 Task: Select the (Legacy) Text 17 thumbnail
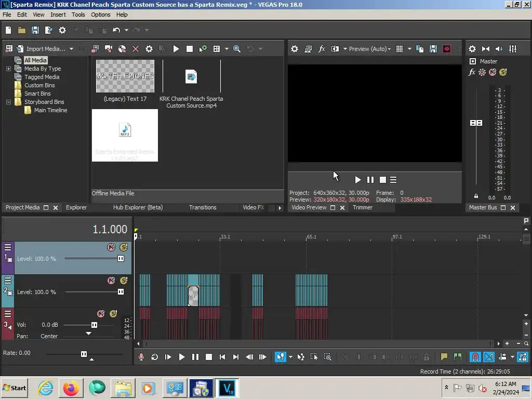click(125, 76)
